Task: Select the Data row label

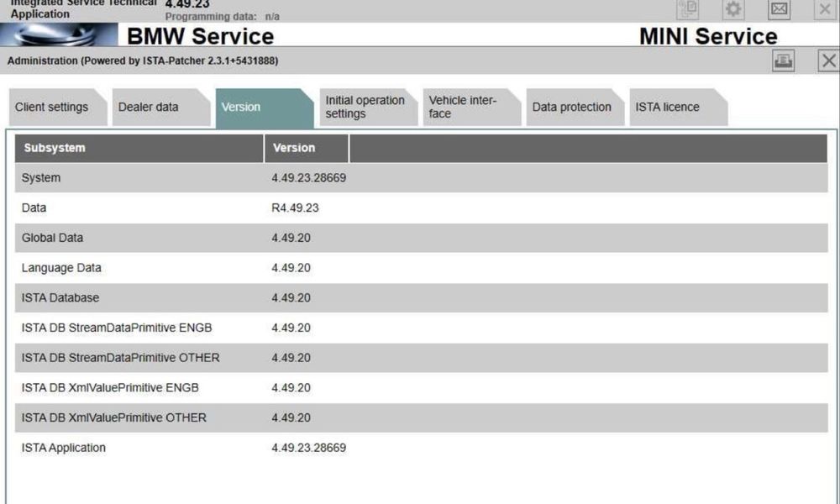Action: [34, 207]
